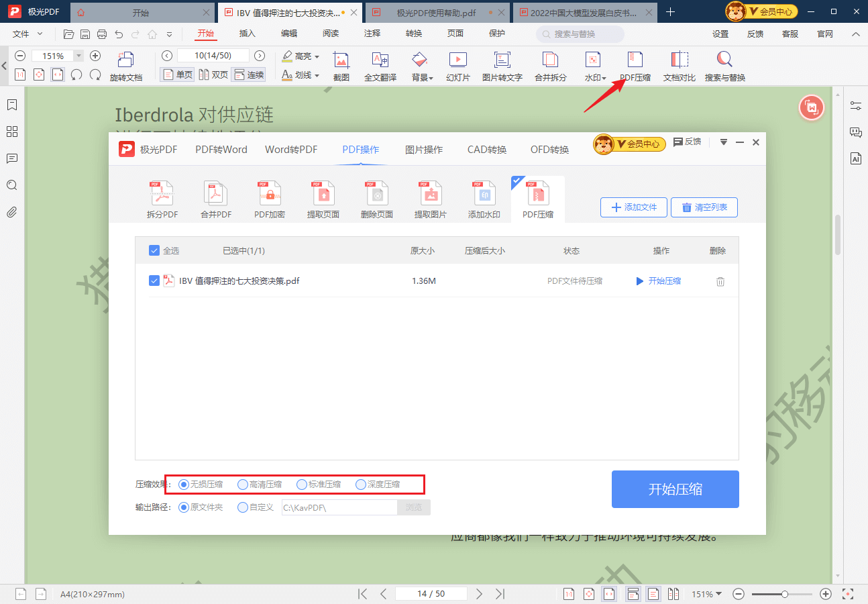Viewport: 868px width, 604px height.
Task: Click 反馈 in the dialog header
Action: coord(687,142)
